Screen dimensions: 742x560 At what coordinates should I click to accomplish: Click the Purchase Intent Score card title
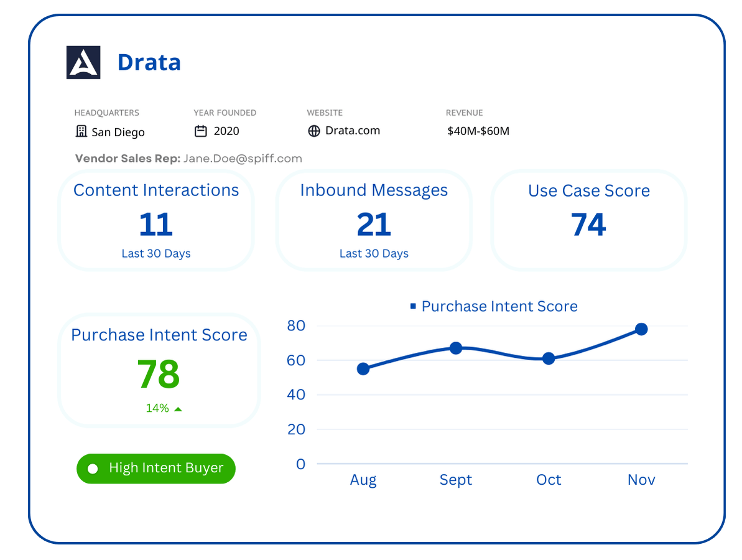[x=159, y=335]
